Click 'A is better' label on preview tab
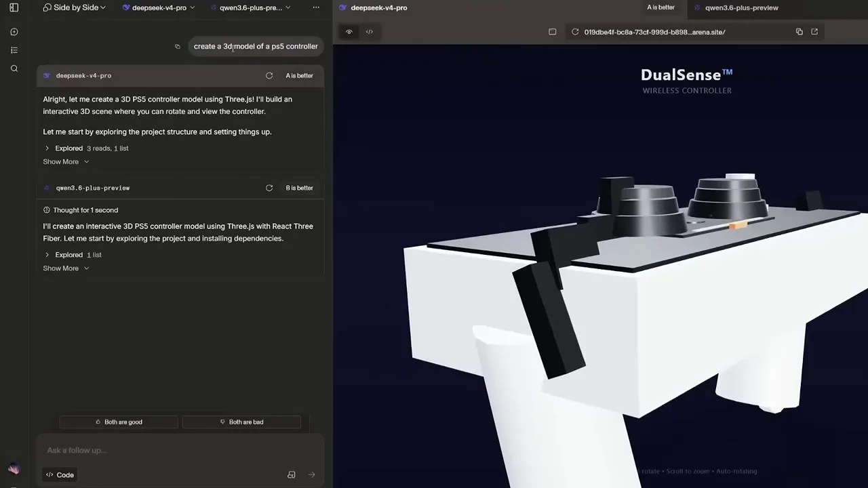 (x=660, y=7)
